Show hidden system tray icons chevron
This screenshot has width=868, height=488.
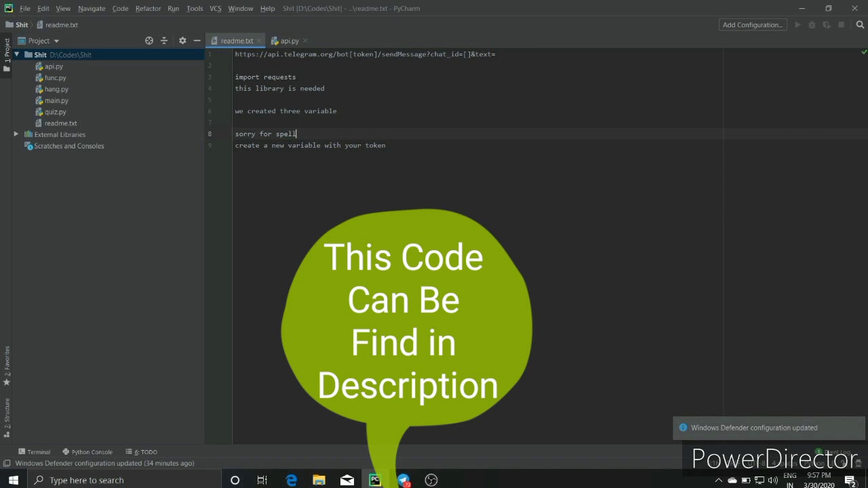[719, 481]
